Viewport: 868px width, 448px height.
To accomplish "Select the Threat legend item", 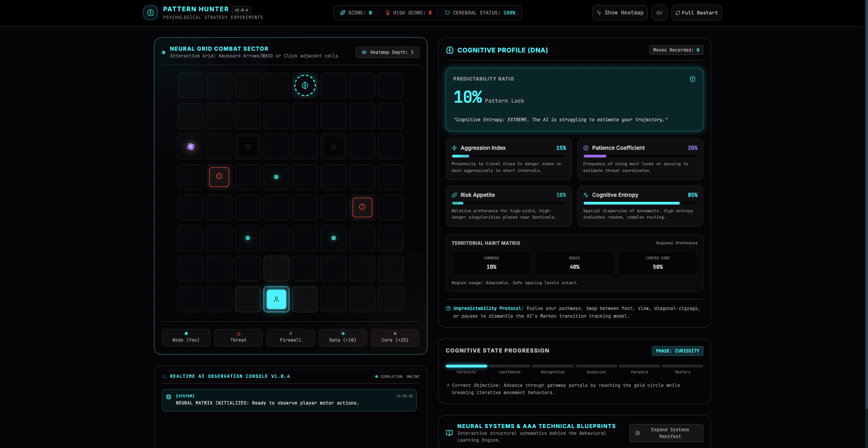I will 238,338.
